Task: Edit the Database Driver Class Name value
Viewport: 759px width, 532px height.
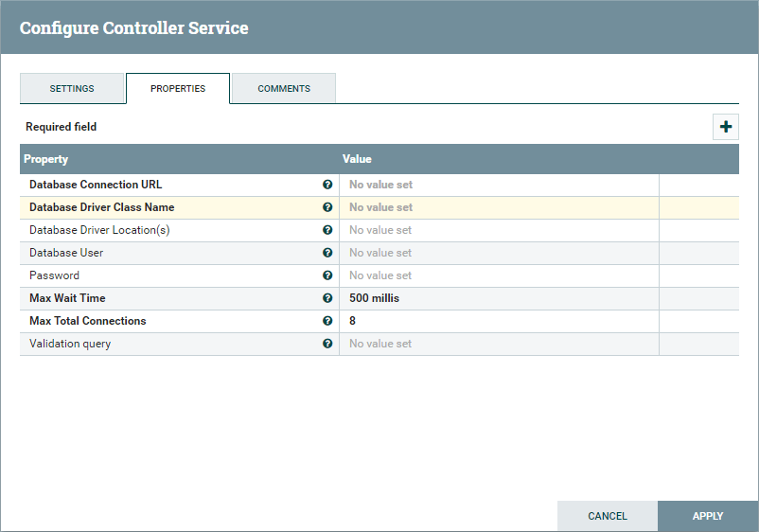Action: coord(498,207)
